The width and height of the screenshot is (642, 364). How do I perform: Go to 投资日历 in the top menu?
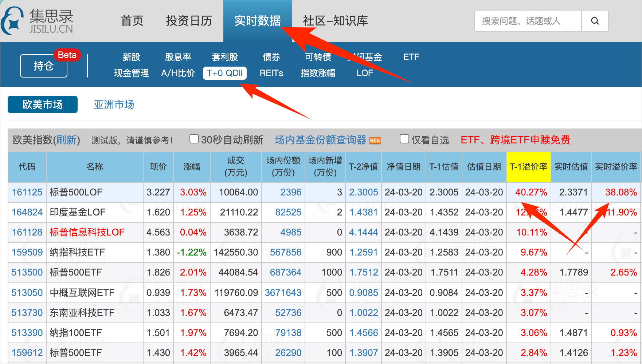[189, 21]
